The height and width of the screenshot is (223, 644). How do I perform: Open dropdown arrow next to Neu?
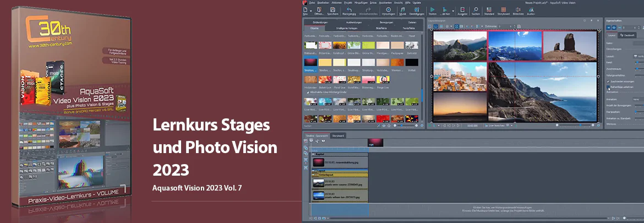coord(310,11)
